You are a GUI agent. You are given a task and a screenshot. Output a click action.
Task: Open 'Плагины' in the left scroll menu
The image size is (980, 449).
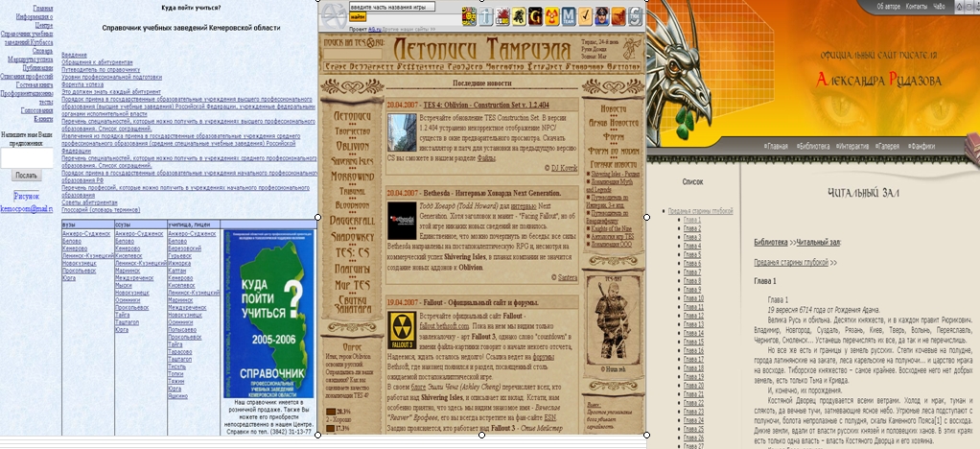coord(352,270)
